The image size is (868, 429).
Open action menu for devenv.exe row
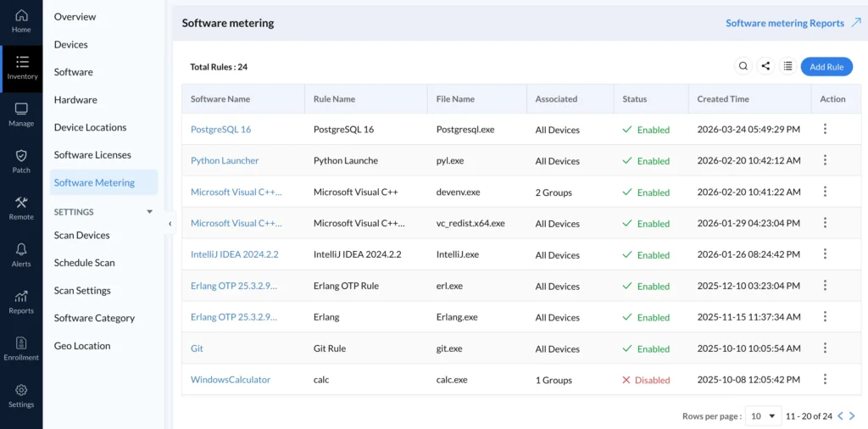pos(825,192)
